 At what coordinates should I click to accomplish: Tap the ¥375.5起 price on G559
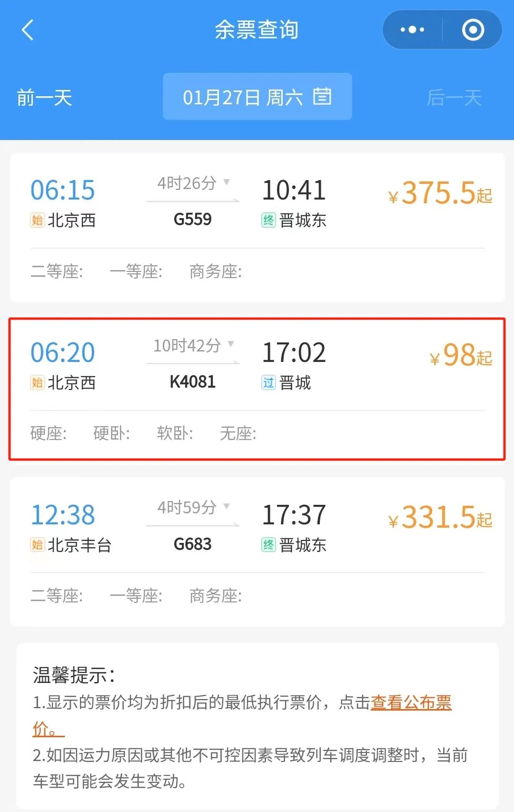(x=440, y=193)
